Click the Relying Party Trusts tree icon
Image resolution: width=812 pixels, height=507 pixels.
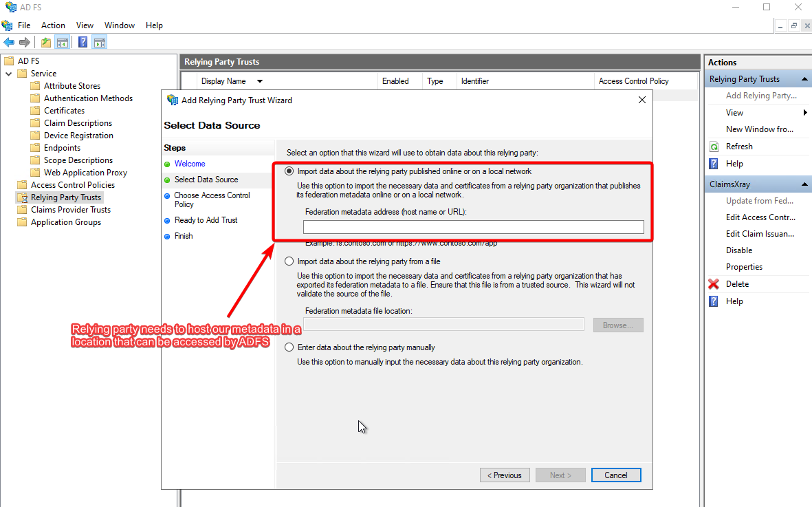[x=22, y=198]
